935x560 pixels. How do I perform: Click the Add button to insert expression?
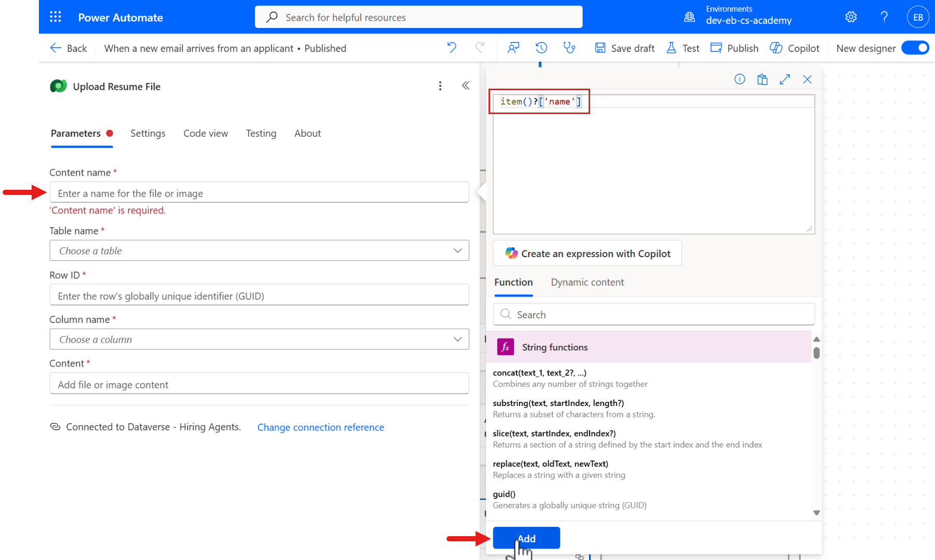526,538
